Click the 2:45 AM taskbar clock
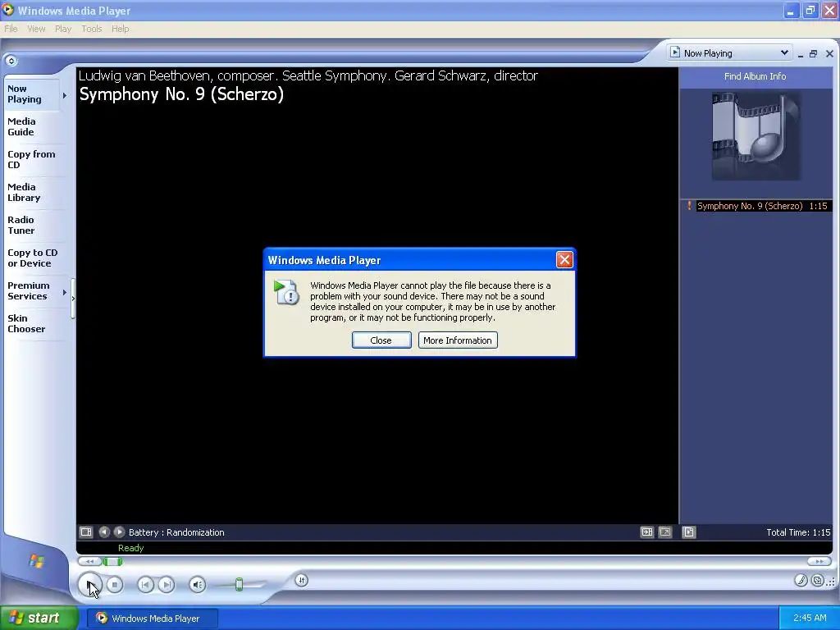The image size is (840, 630). [x=810, y=618]
